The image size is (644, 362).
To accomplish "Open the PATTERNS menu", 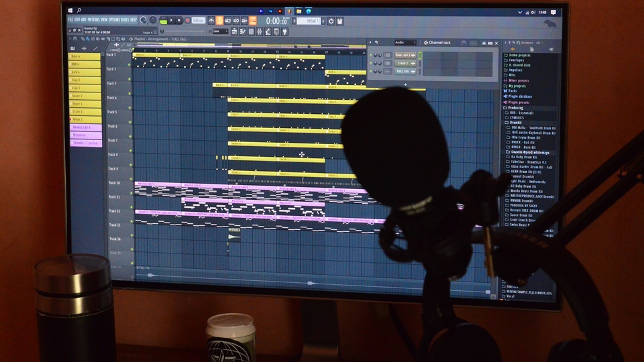I will point(94,19).
